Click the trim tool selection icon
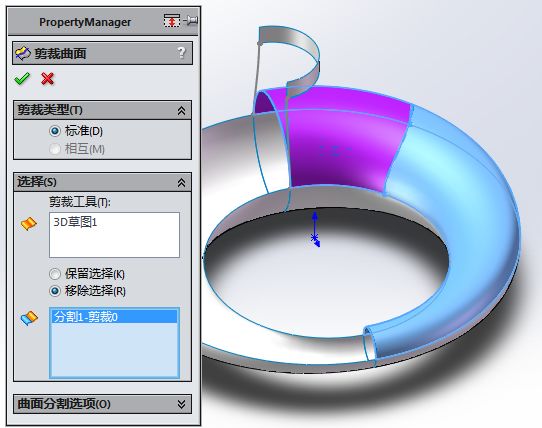The width and height of the screenshot is (542, 428). 29,224
